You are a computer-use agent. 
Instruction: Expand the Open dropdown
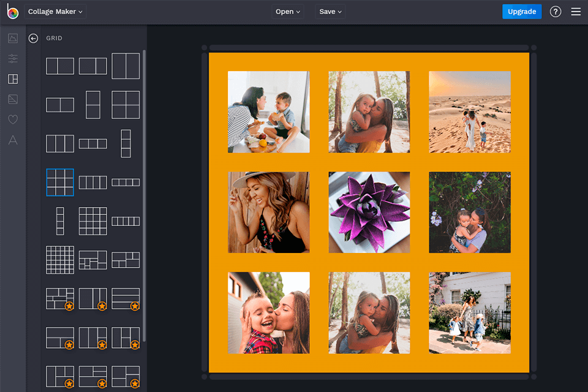[287, 11]
